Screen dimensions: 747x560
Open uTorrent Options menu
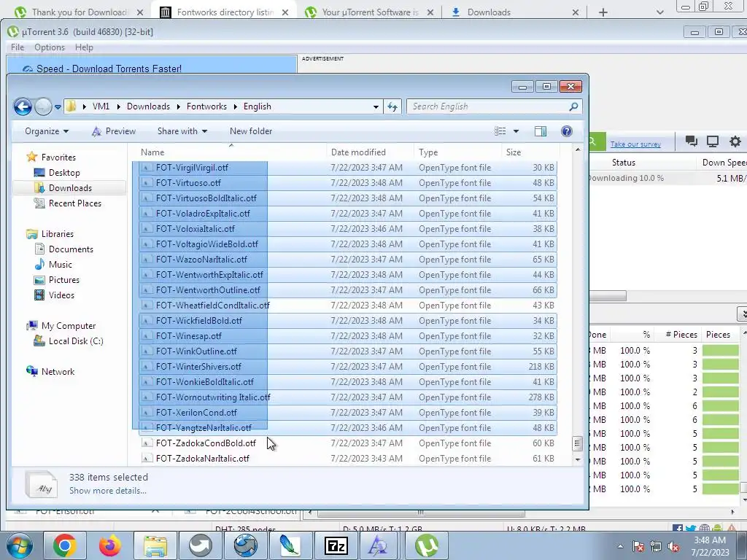click(x=49, y=47)
